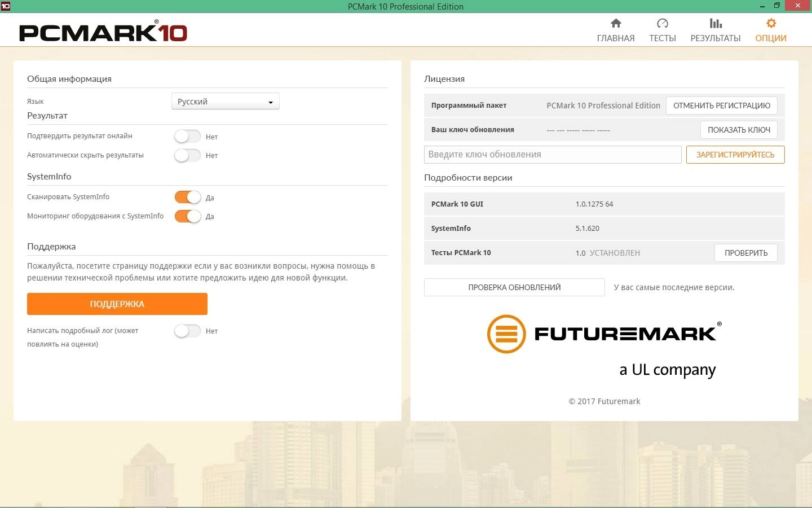
Task: Click the gauge icon above ТЕСТЫ
Action: pyautogui.click(x=663, y=23)
